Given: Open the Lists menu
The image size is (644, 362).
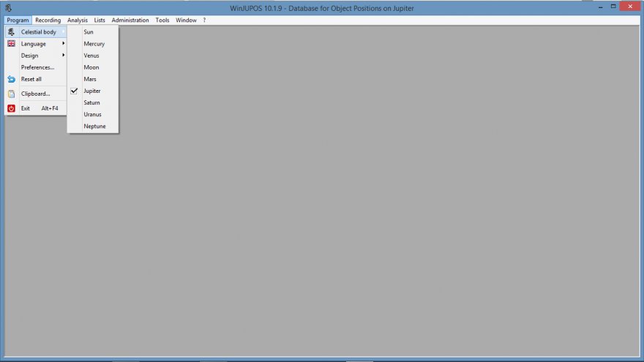Looking at the screenshot, I should (100, 20).
